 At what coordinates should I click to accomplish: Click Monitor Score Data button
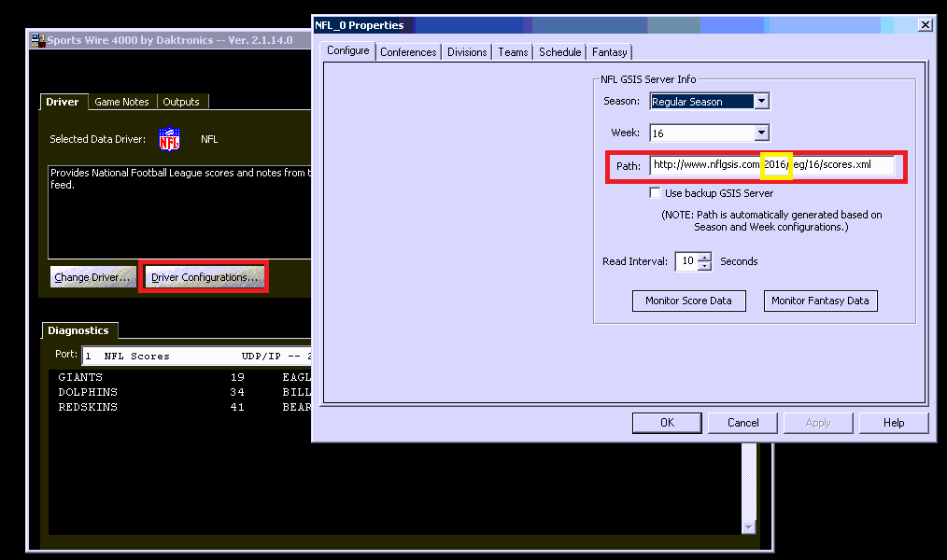(x=688, y=301)
